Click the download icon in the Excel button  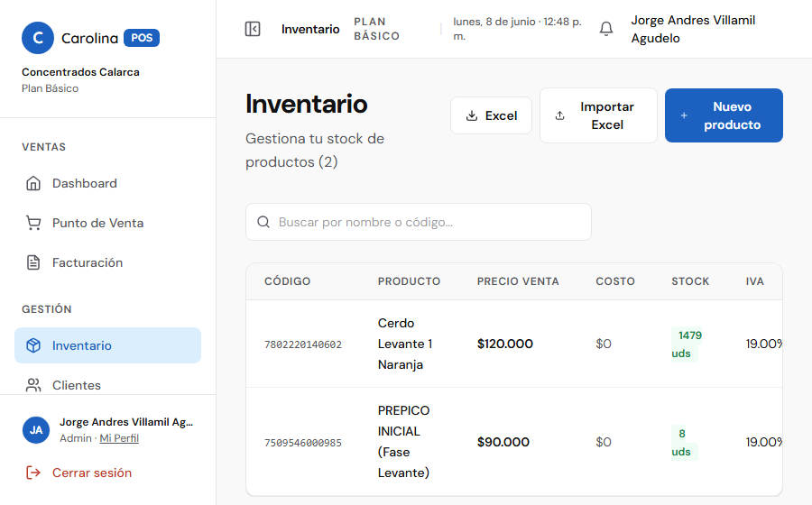click(471, 115)
